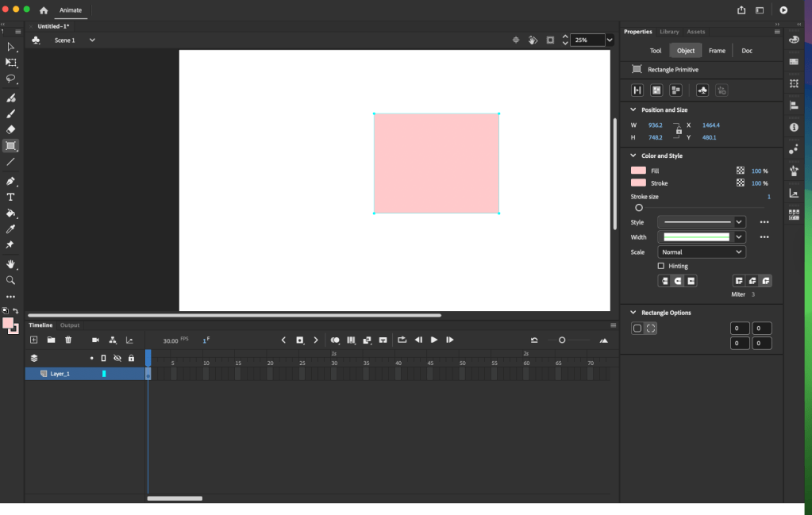This screenshot has height=515, width=812.
Task: Switch to the Library tab
Action: point(669,32)
